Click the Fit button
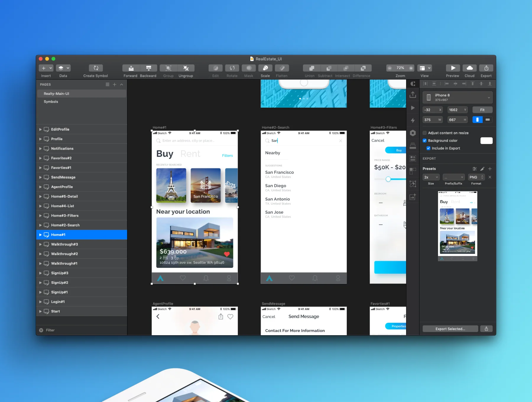Image resolution: width=532 pixels, height=402 pixels. [x=482, y=110]
